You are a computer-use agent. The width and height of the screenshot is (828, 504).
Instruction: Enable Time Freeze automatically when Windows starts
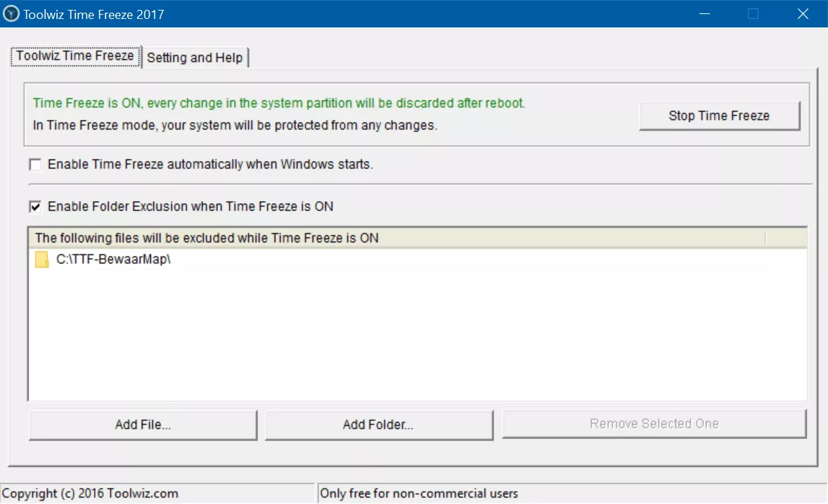tap(35, 164)
